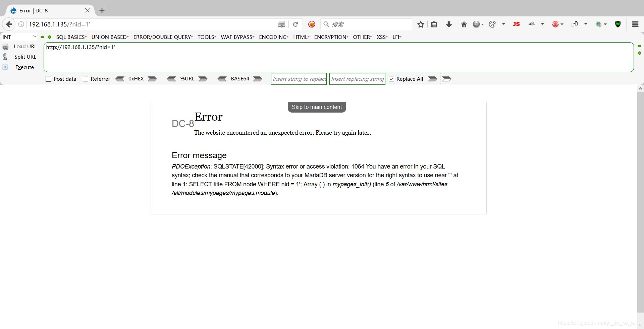Click the last outlined arrow in replace row
This screenshot has width=644, height=329.
(x=447, y=79)
